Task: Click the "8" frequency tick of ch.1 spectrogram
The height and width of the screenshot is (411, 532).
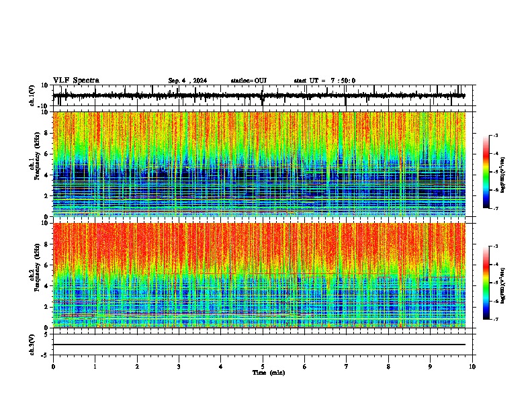Action: tap(46, 133)
